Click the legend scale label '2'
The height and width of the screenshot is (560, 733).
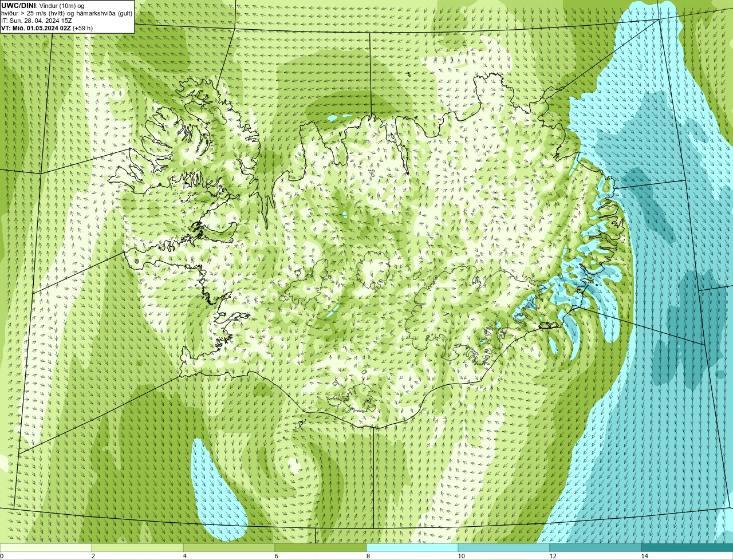click(x=93, y=556)
